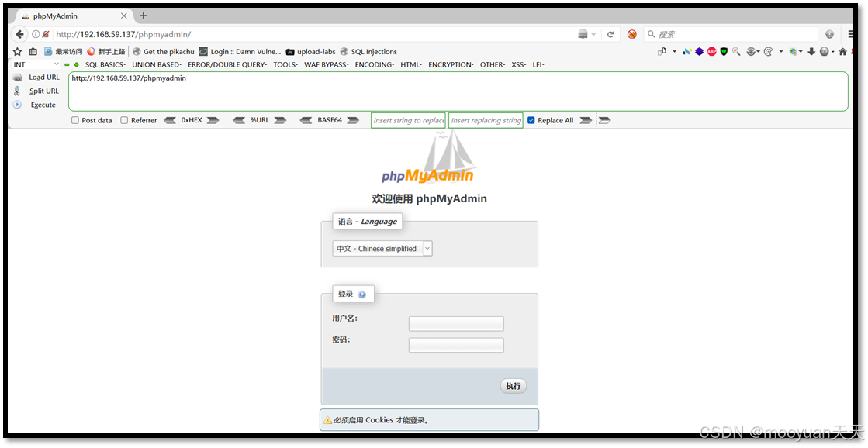Click the 执行 login button
Screen dimensions: 868x448
click(x=514, y=385)
